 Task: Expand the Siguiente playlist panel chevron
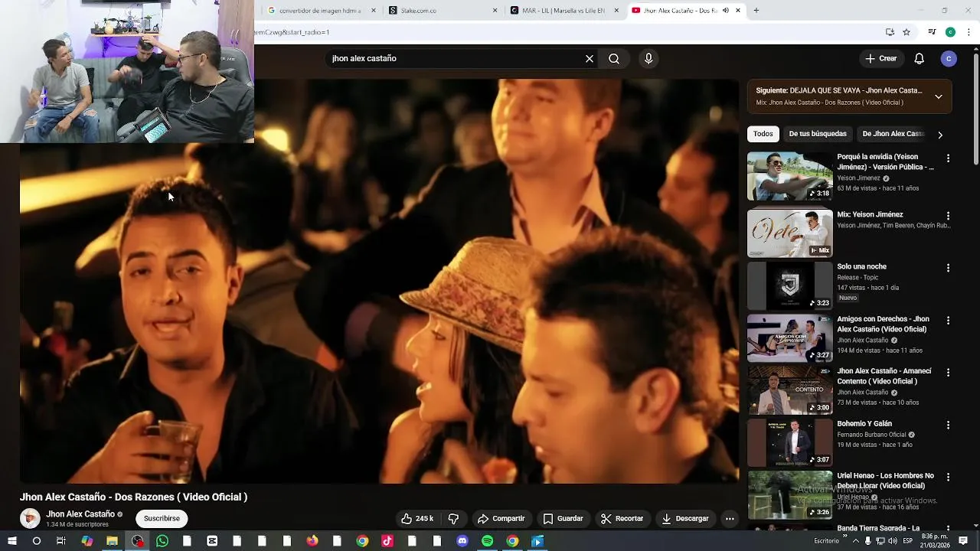coord(939,96)
